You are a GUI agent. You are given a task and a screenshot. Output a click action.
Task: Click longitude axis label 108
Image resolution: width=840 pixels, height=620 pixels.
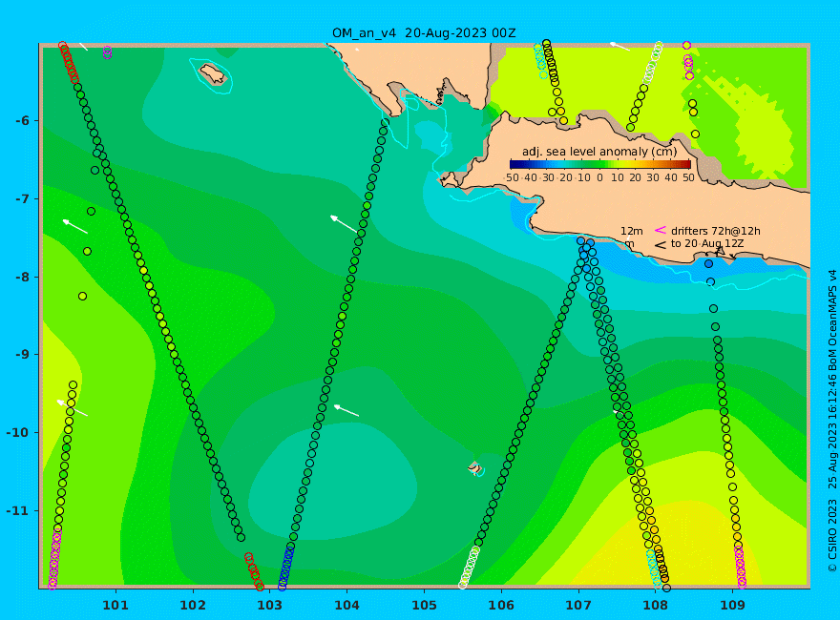coord(656,606)
